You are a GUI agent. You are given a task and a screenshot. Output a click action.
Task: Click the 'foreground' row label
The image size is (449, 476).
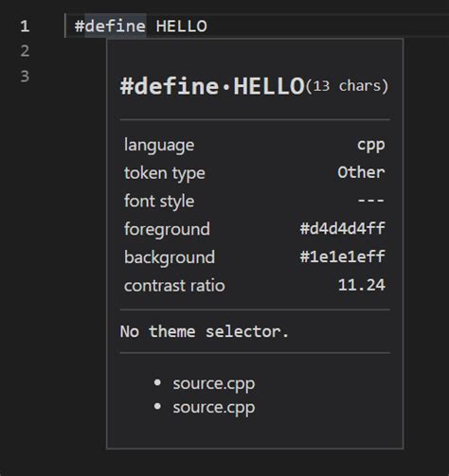click(167, 229)
